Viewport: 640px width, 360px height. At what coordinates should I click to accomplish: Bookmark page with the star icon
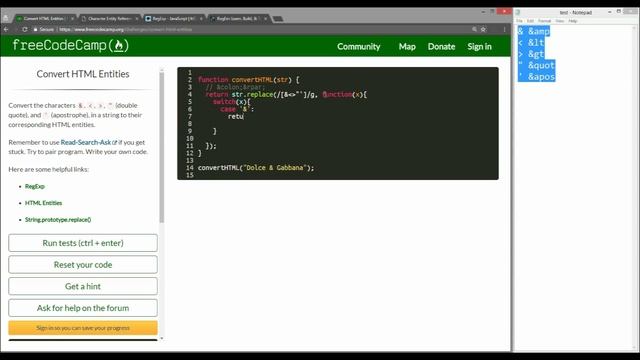tap(483, 29)
